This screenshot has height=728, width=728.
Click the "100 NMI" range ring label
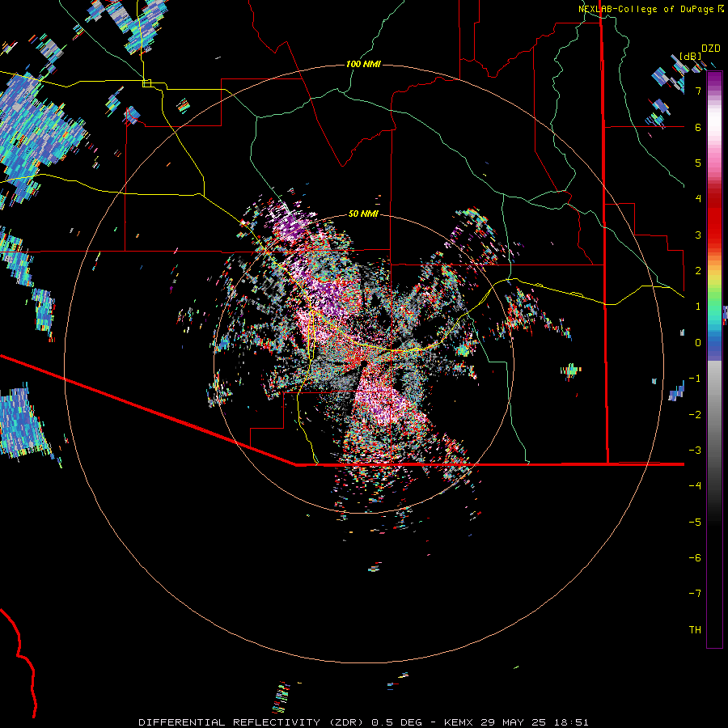363,64
